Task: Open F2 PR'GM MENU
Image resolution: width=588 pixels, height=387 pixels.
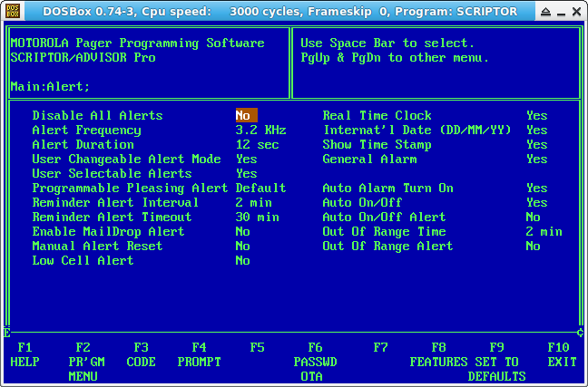Action: click(86, 362)
